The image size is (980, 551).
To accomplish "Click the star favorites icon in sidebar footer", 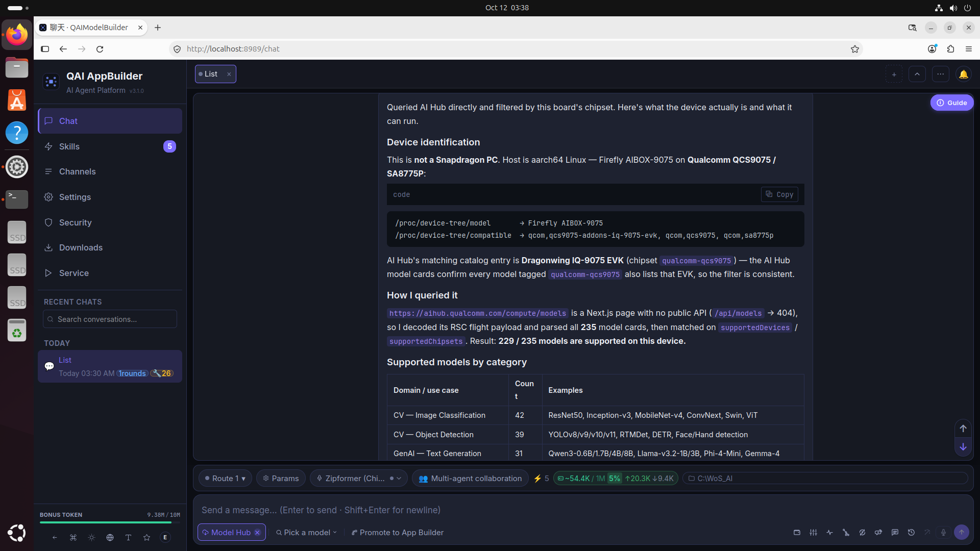I will coord(146,538).
